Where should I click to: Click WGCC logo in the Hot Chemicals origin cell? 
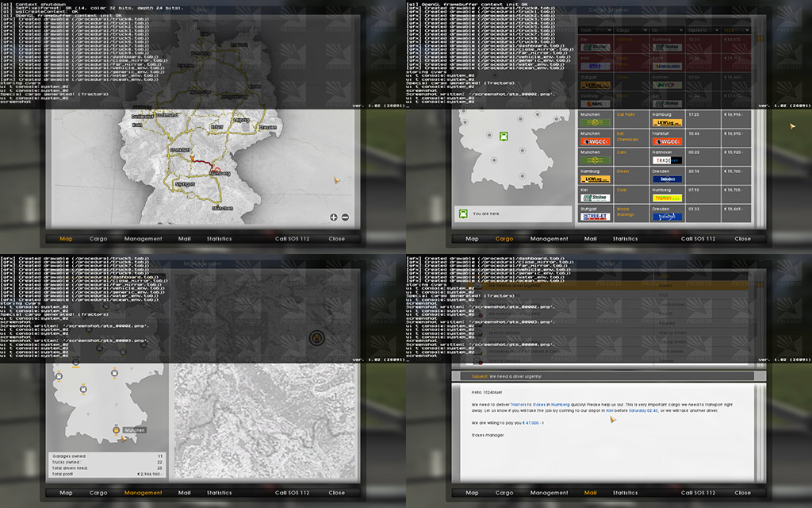pos(595,142)
